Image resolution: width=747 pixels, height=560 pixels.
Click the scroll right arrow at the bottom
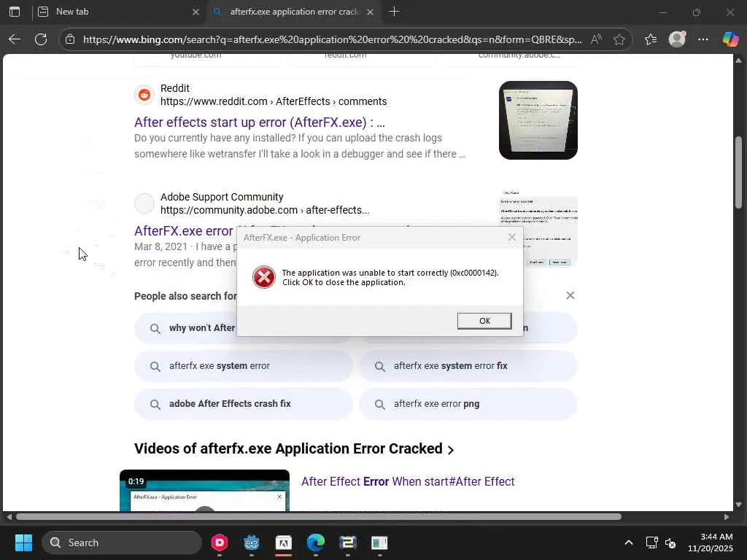click(x=727, y=517)
